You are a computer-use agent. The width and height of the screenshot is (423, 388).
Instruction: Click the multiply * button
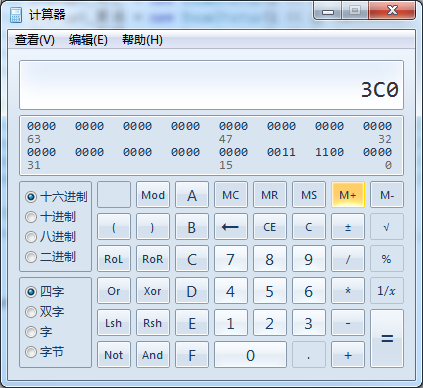348,291
